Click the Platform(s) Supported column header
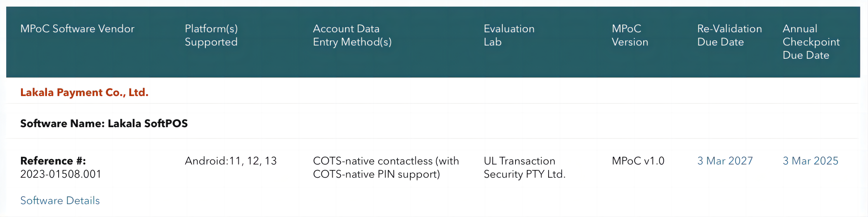868x217 pixels. [x=211, y=35]
